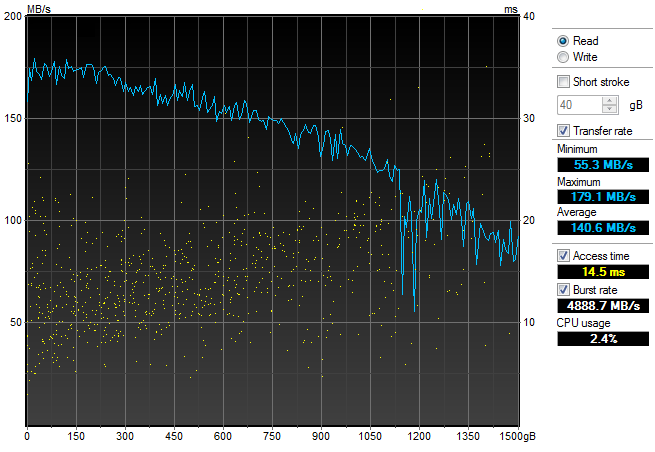Click the 30 label on the right axis
655x452 pixels.
(529, 118)
